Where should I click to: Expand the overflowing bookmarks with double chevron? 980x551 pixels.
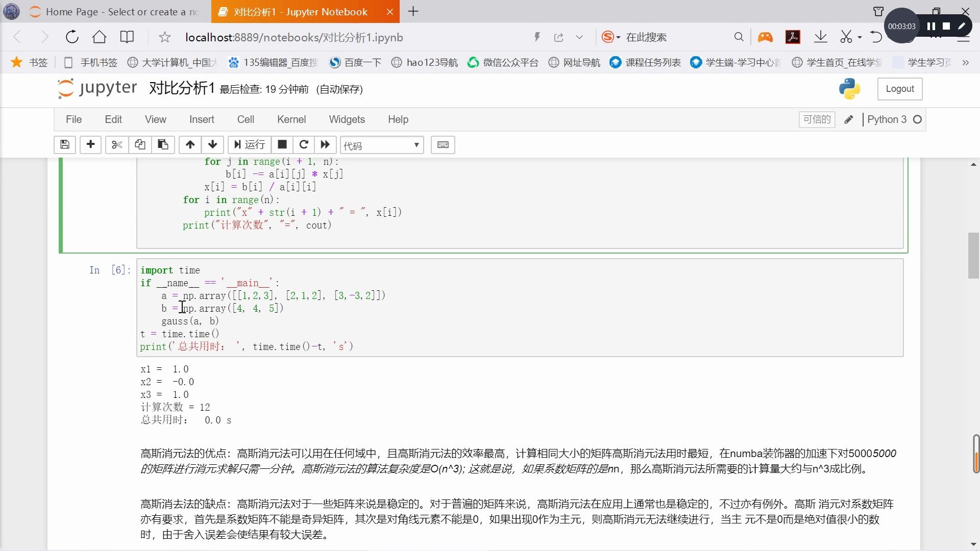coord(966,62)
